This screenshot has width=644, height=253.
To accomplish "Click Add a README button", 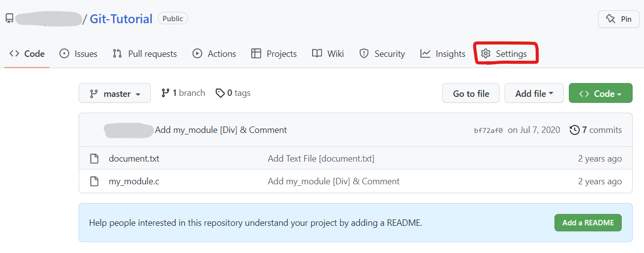I will point(588,222).
